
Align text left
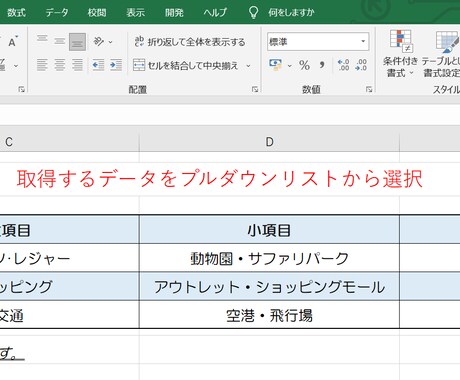pyautogui.click(x=42, y=65)
